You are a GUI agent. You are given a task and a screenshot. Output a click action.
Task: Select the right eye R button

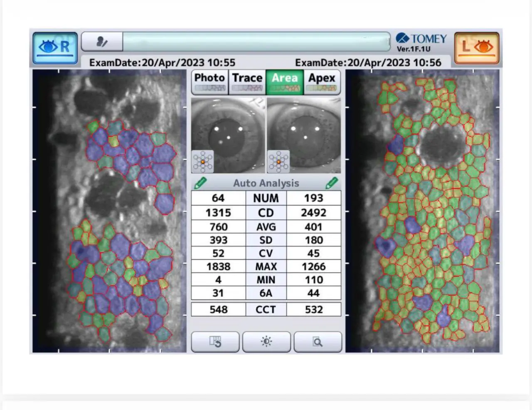coord(55,47)
